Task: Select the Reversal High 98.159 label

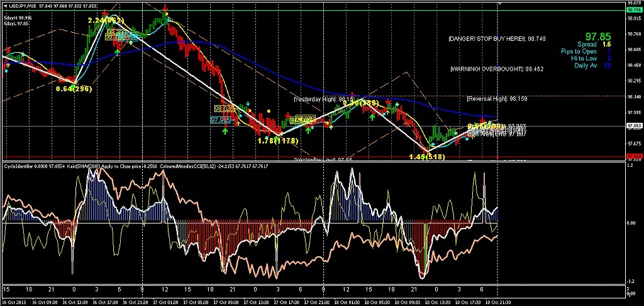Action: click(x=497, y=99)
